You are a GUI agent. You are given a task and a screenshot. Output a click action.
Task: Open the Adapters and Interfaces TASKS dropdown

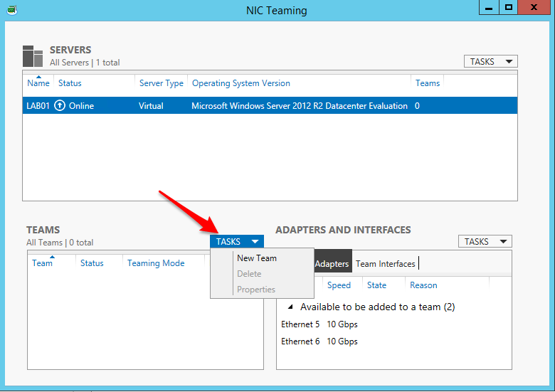tap(485, 242)
